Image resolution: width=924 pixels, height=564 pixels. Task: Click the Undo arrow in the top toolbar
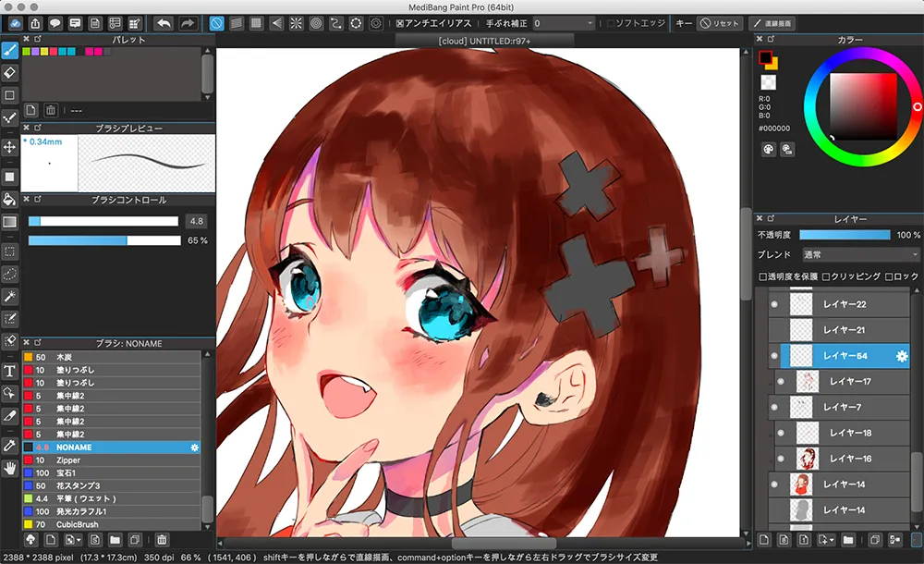tap(164, 23)
